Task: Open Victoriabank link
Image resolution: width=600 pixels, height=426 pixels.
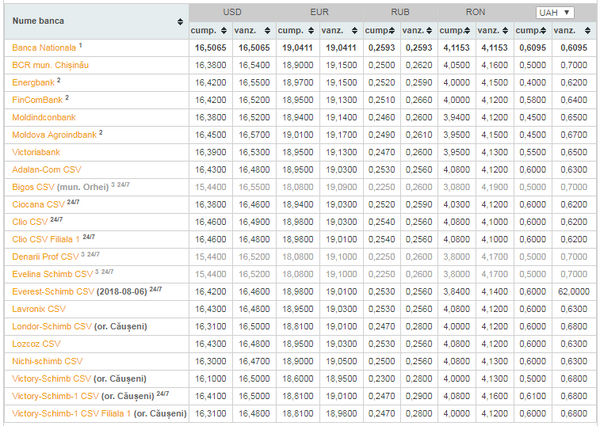Action: click(x=36, y=152)
